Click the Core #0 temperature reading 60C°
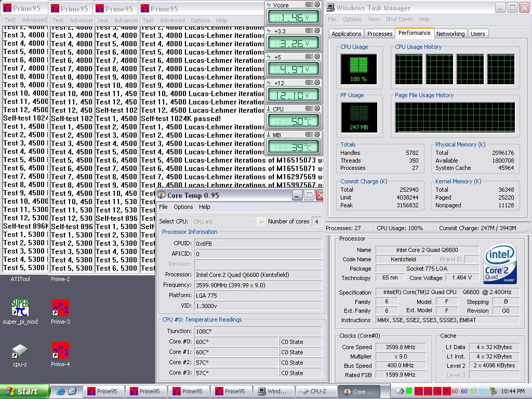Viewport: 532px width, 399px height. click(236, 342)
